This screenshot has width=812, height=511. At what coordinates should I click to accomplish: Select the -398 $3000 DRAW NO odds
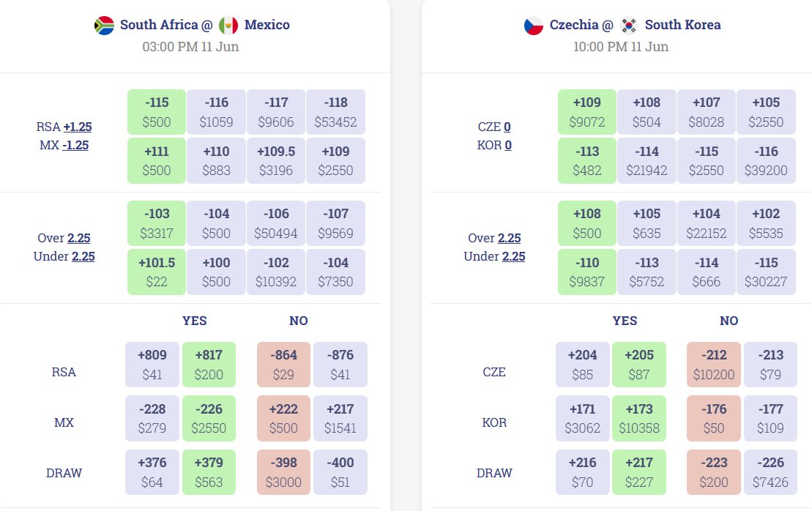(x=283, y=472)
